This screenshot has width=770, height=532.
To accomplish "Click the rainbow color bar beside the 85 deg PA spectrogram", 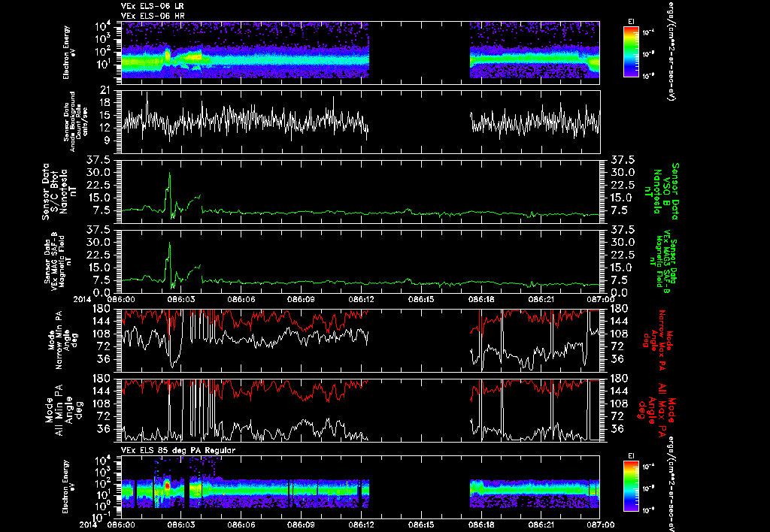I will [x=631, y=486].
